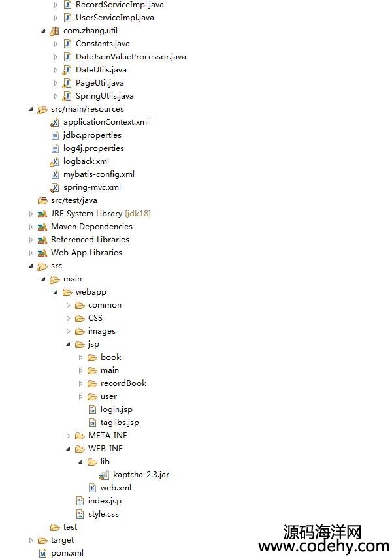Select the DateJsonValueProcessor.java label

coord(131,57)
